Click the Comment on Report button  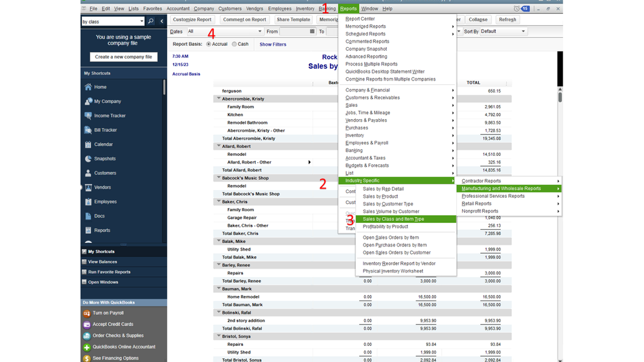pos(244,19)
